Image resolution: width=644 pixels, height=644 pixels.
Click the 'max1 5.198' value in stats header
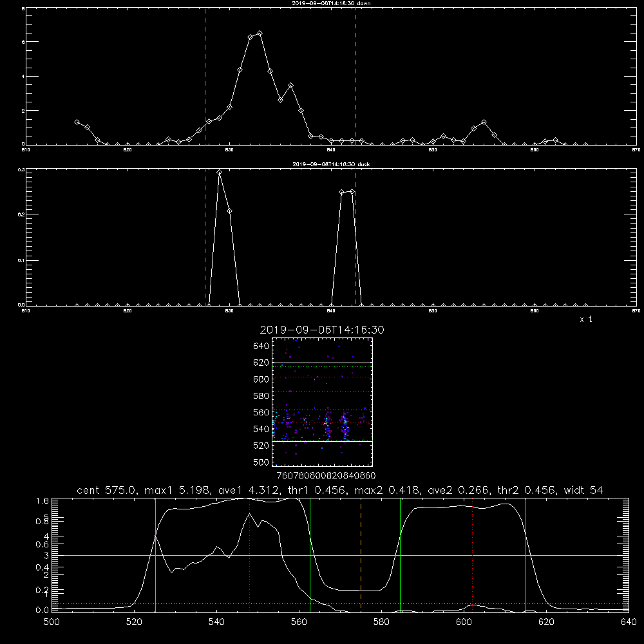point(178,490)
